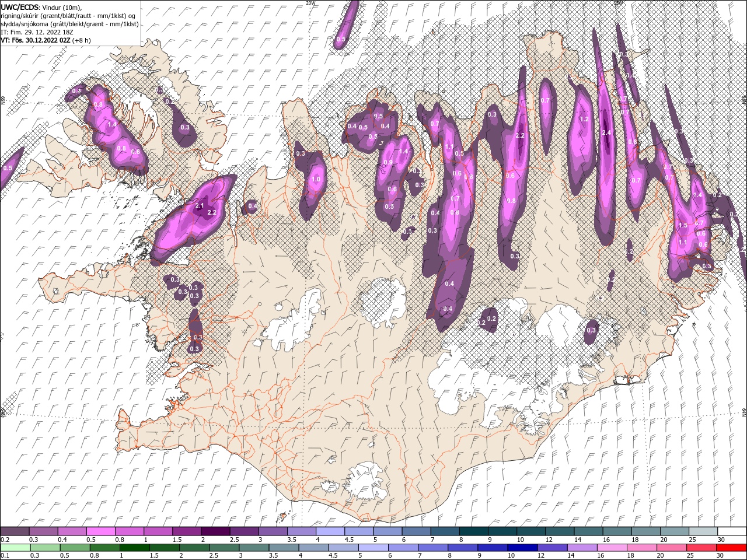Select the grey-blue 3.5–4 rain swatch

coord(283,548)
